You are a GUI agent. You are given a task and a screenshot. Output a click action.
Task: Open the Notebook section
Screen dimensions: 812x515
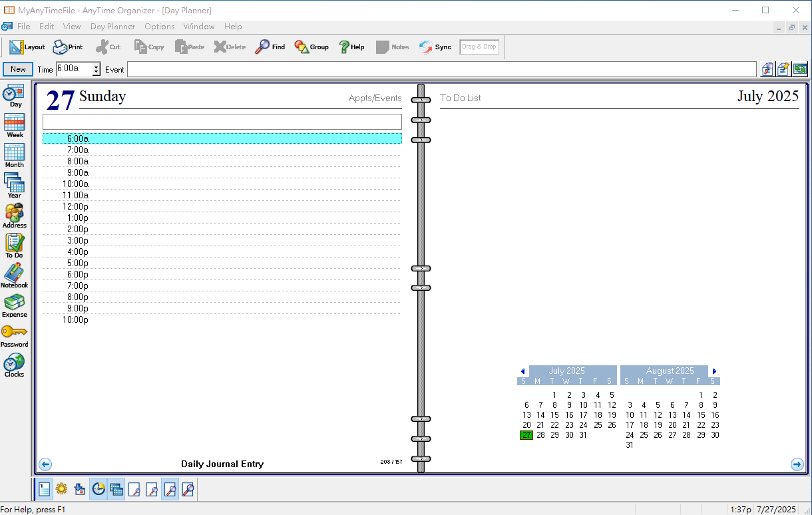[15, 277]
